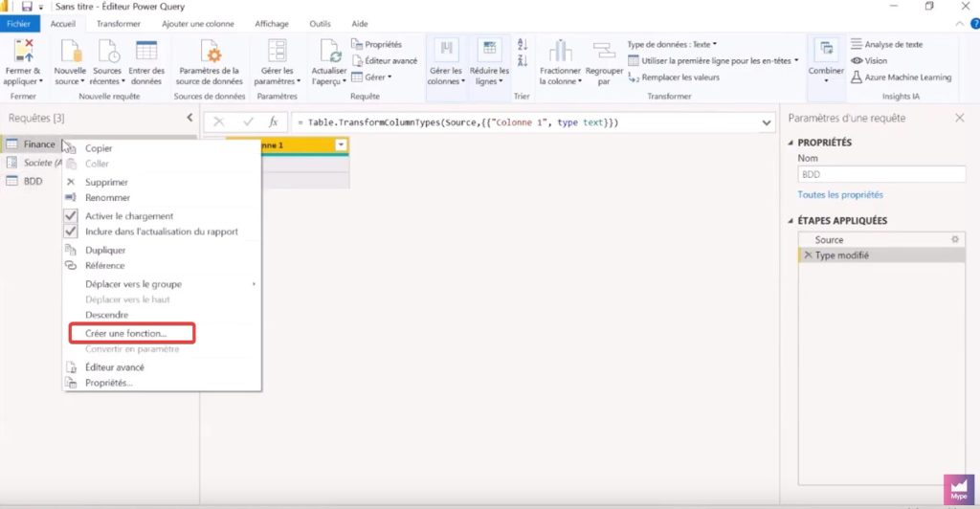Open the help question mark icon

point(974,24)
